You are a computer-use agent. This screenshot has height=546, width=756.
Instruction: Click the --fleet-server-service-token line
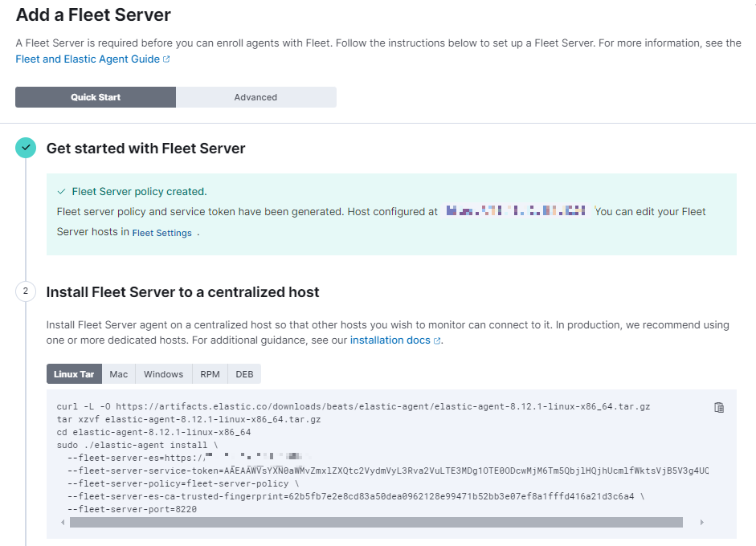[388, 471]
